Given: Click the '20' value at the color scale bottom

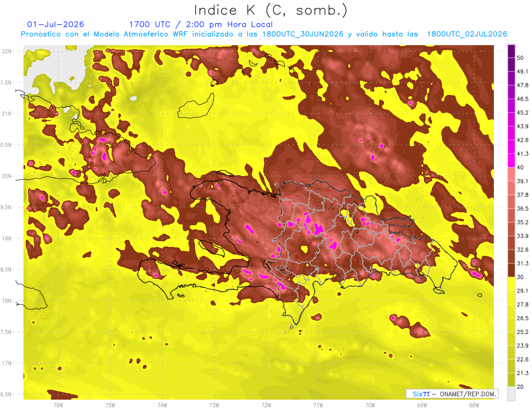Looking at the screenshot, I should (x=520, y=387).
